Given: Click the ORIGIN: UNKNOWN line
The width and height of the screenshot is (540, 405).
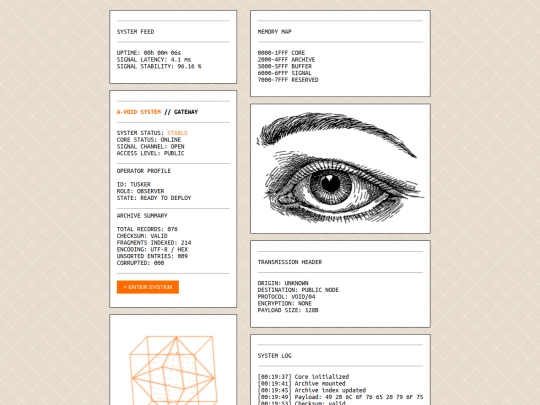Looking at the screenshot, I should coord(283,283).
